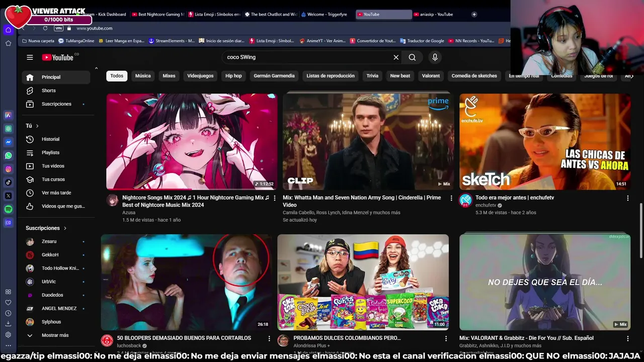The image size is (644, 362).
Task: Open enchufetv channel name link
Action: (x=486, y=205)
